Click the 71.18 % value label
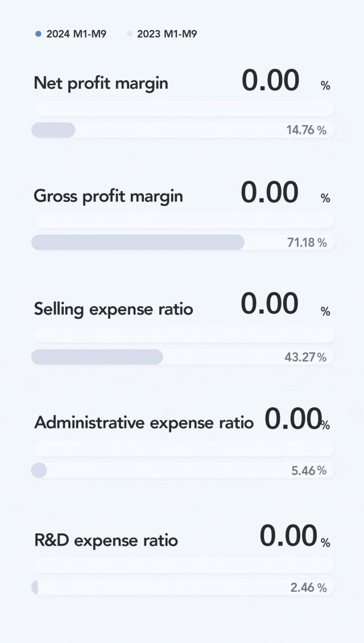The width and height of the screenshot is (364, 643). [x=307, y=243]
